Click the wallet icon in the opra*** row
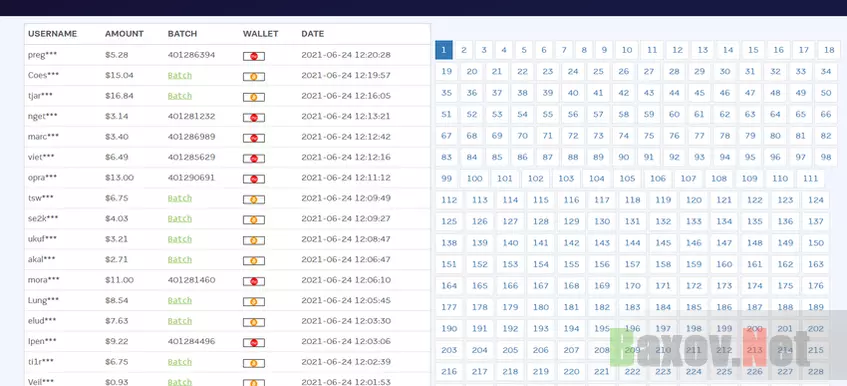Image resolution: width=847 pixels, height=386 pixels. point(253,179)
